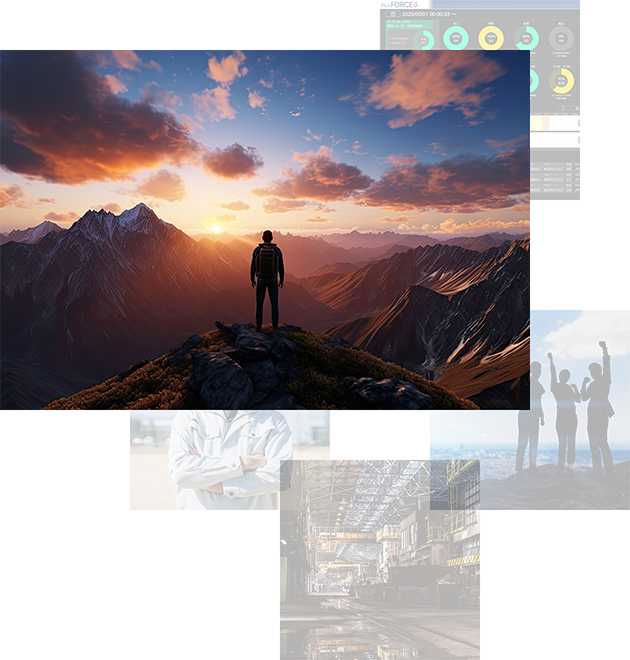The width and height of the screenshot is (630, 660).
Task: Click the 2025/05/01 date time text
Action: [430, 14]
